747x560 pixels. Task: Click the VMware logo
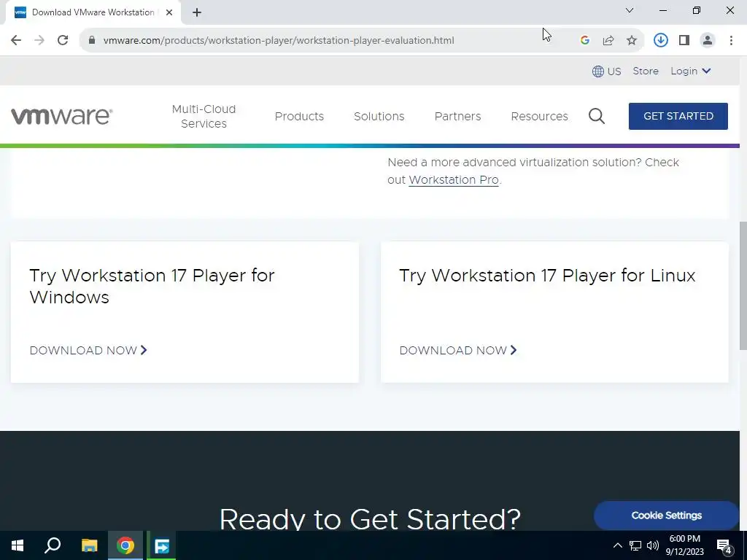click(x=62, y=116)
